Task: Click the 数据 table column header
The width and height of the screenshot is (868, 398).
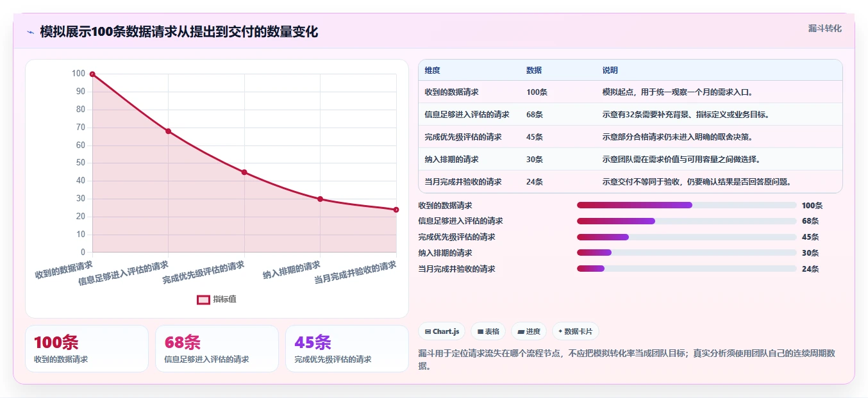Action: tap(534, 70)
